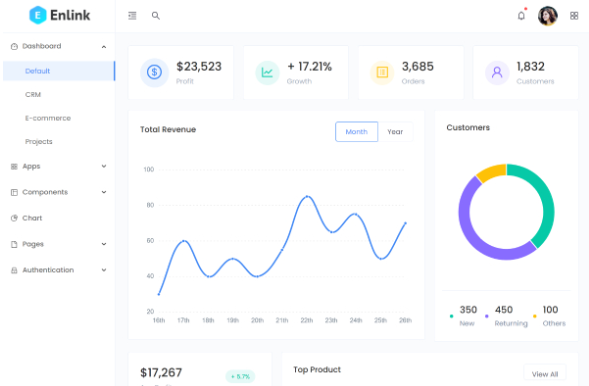The height and width of the screenshot is (386, 589).
Task: Click the View All button
Action: pyautogui.click(x=545, y=374)
